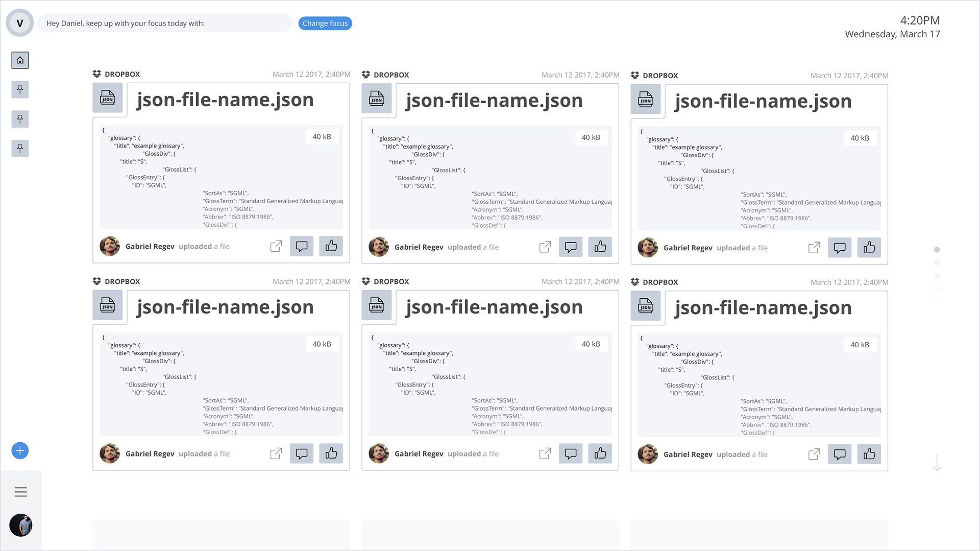
Task: Open top-left file in external window
Action: tap(276, 246)
